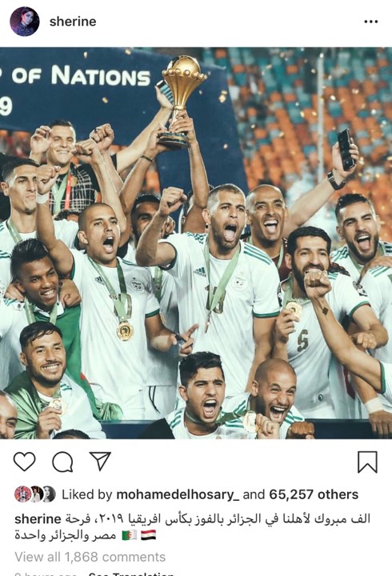
Task: View all 1,868 comments
Action: pyautogui.click(x=90, y=557)
